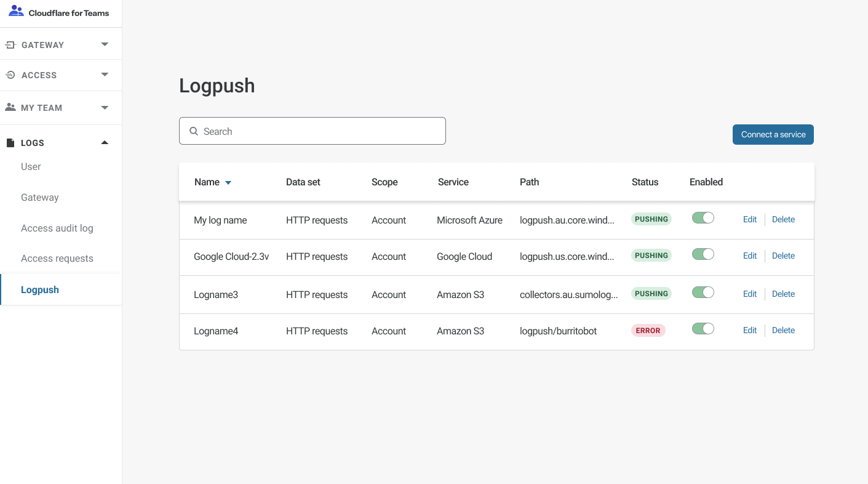Click the 'Microsoft Azure' service cell

[469, 220]
